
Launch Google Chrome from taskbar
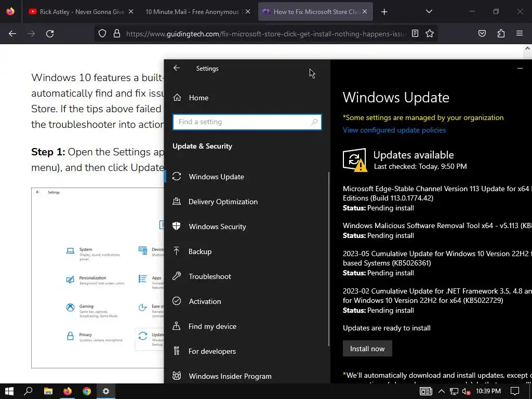coord(87,391)
